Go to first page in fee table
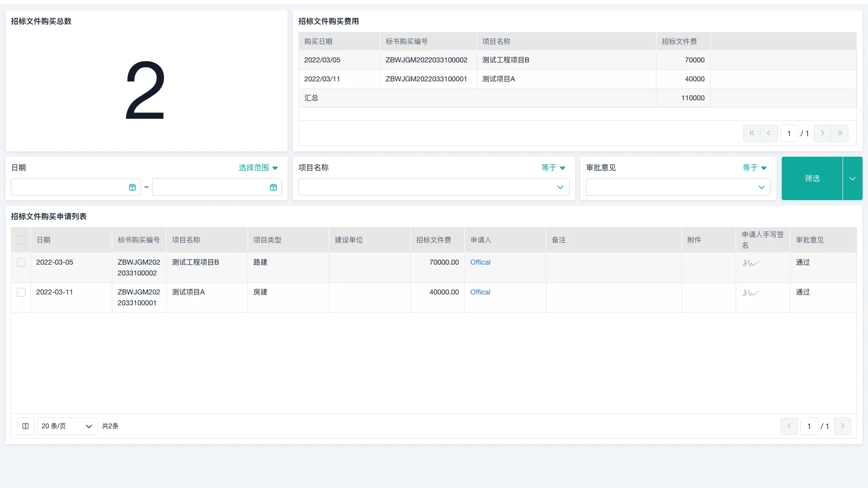Screen dimensions: 868x488 752,133
